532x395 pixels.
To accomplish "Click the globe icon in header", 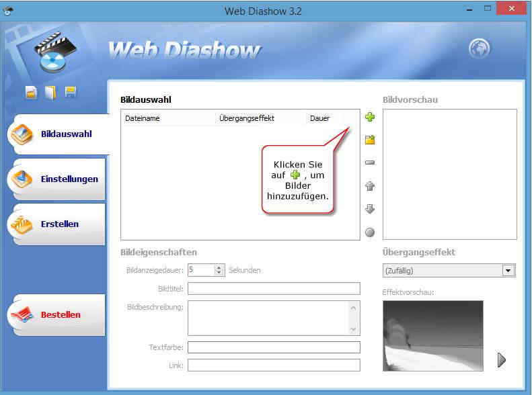I will pos(480,48).
